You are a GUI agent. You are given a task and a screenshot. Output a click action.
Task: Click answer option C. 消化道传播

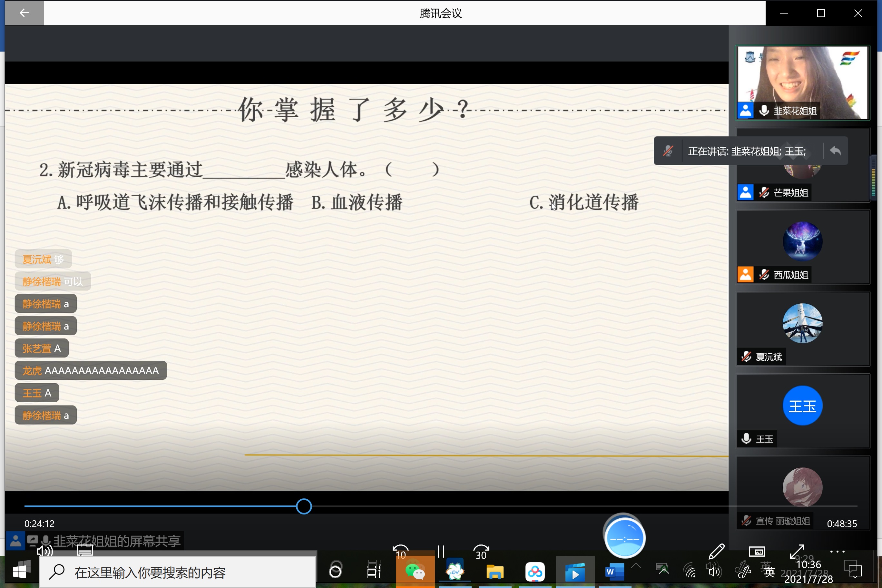pyautogui.click(x=584, y=202)
